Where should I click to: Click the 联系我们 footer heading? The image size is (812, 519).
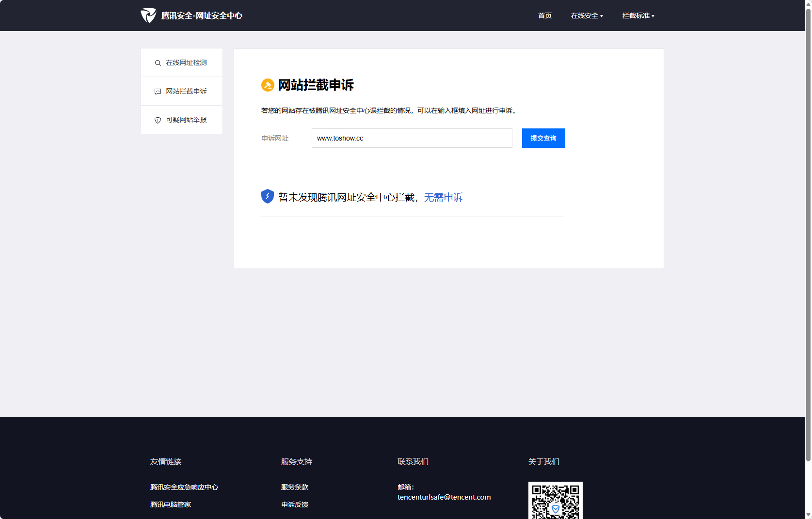(x=413, y=461)
